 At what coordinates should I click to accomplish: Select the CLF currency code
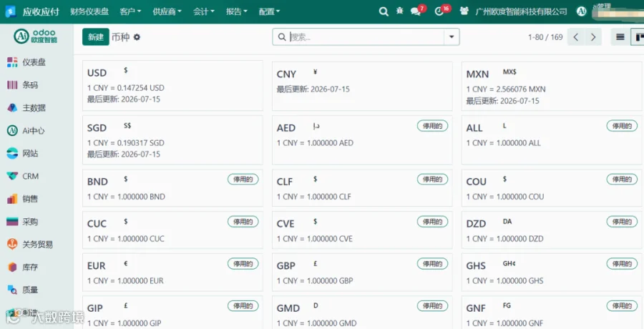tap(285, 182)
